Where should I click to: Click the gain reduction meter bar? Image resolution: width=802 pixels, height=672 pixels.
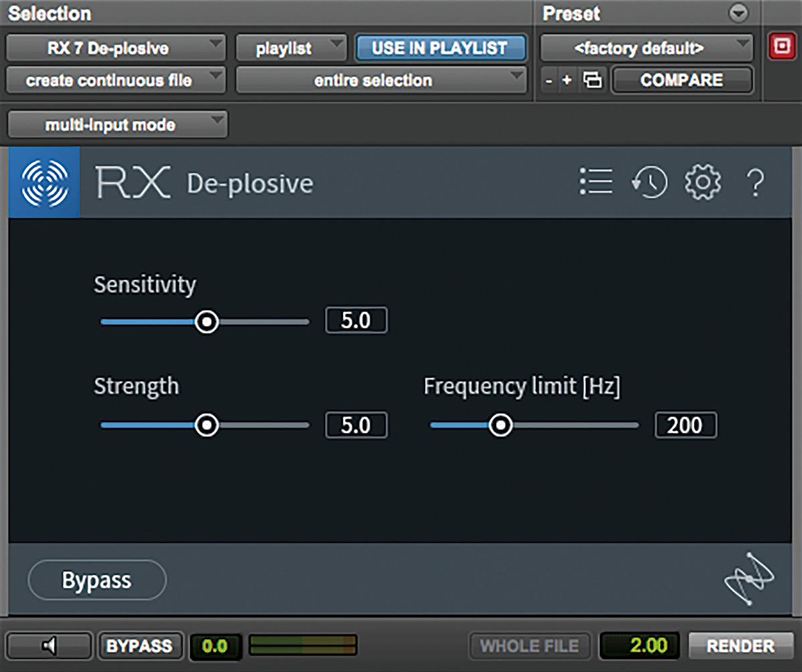pos(303,645)
